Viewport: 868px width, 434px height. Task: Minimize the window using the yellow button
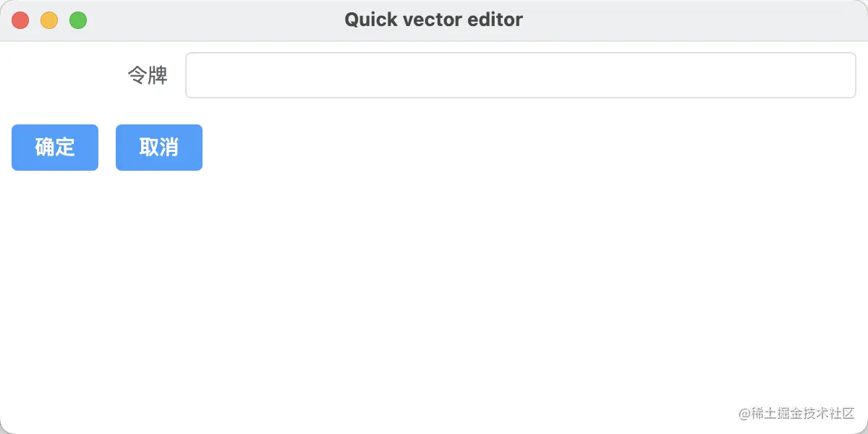tap(49, 20)
